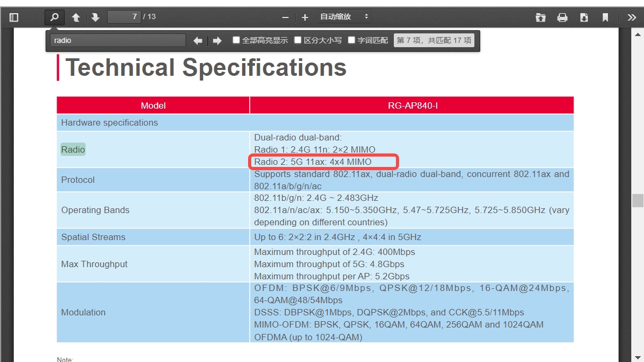The image size is (644, 362).
Task: Open the secondary tools menu
Action: (x=631, y=17)
